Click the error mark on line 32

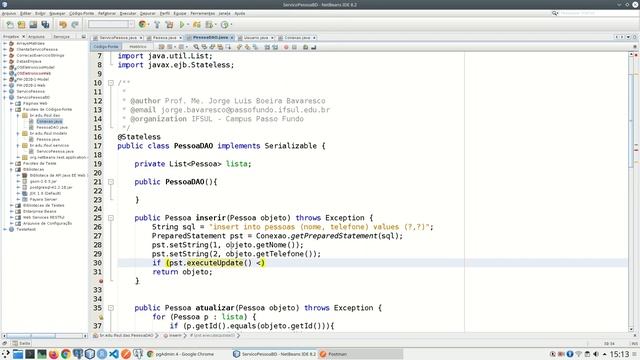[101, 281]
